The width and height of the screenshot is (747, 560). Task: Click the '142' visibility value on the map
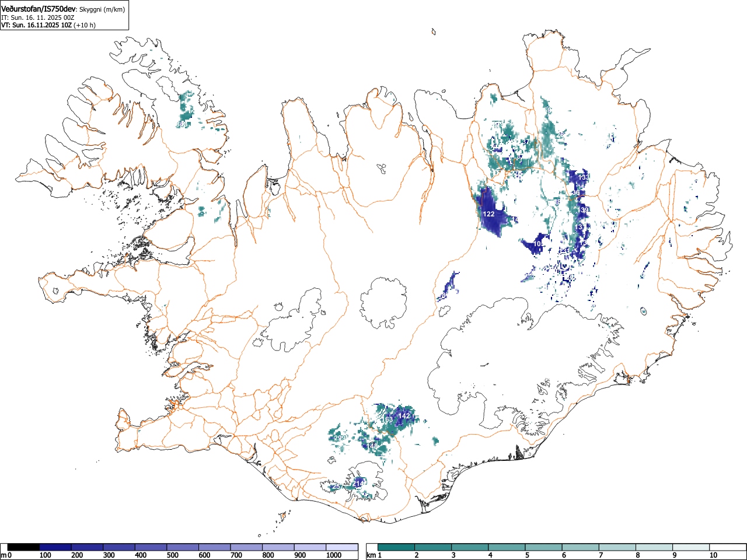(404, 415)
